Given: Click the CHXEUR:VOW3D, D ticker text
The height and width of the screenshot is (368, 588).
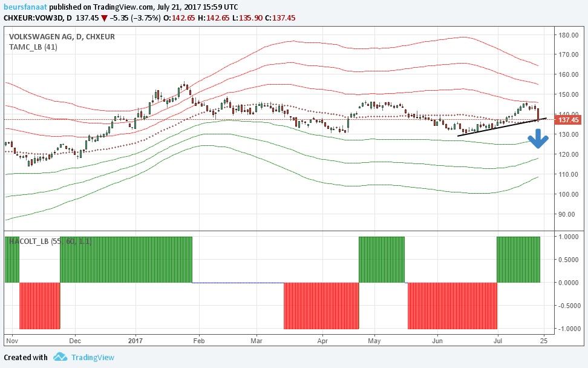Looking at the screenshot, I should click(x=38, y=18).
